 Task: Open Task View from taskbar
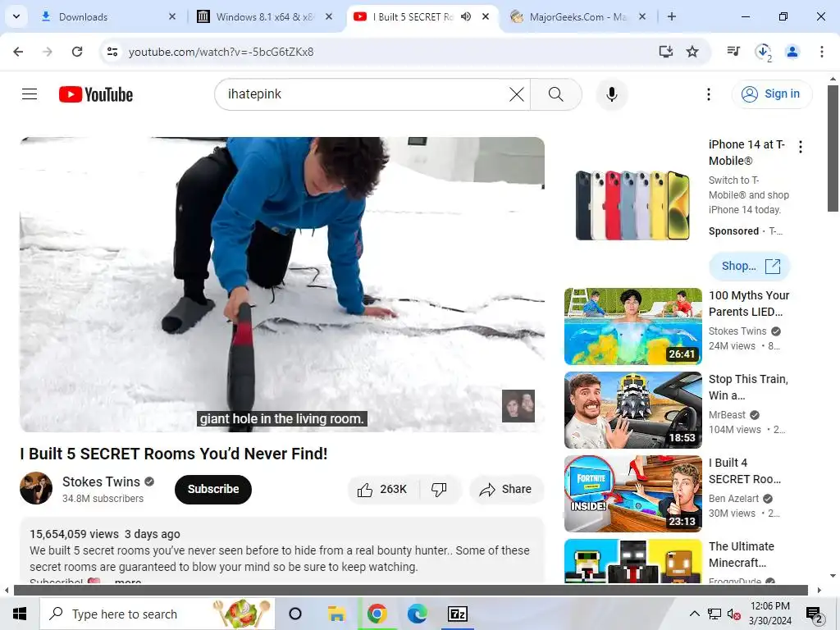295,614
